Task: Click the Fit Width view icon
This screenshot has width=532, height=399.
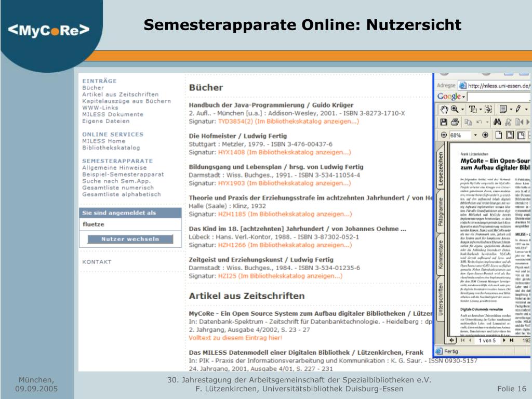Action: (521, 135)
